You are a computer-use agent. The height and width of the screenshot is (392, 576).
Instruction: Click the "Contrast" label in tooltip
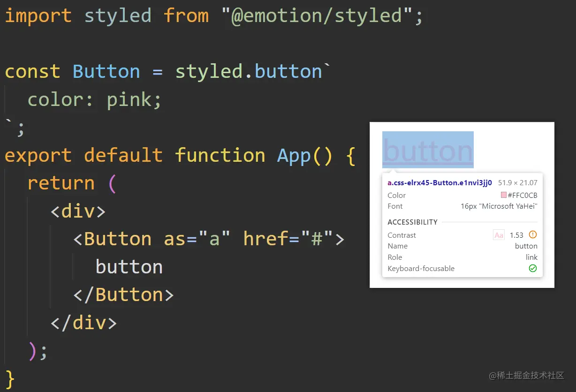402,235
